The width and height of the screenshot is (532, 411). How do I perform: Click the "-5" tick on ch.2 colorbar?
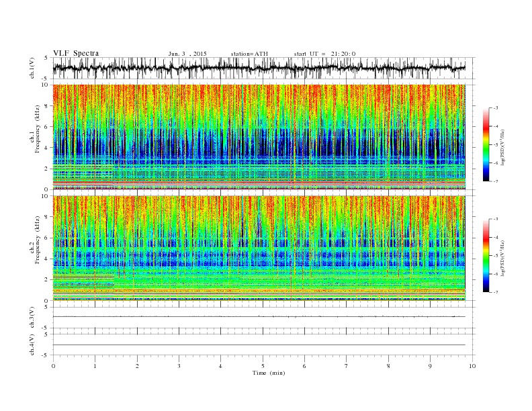coord(496,256)
